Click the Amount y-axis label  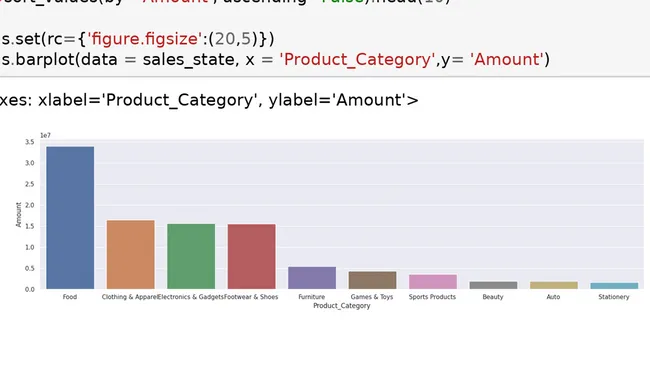18,215
